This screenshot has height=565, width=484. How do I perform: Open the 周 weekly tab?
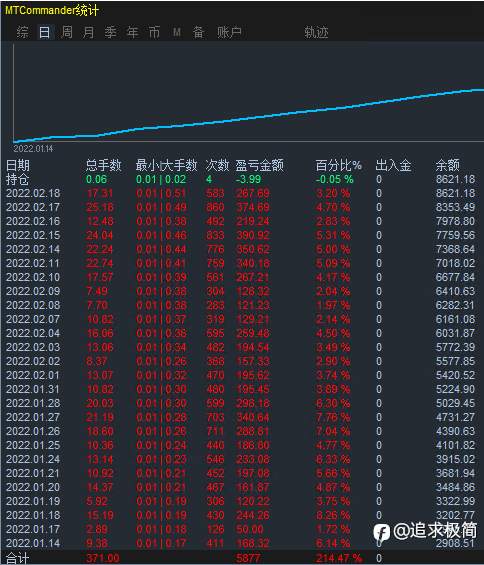pos(67,32)
